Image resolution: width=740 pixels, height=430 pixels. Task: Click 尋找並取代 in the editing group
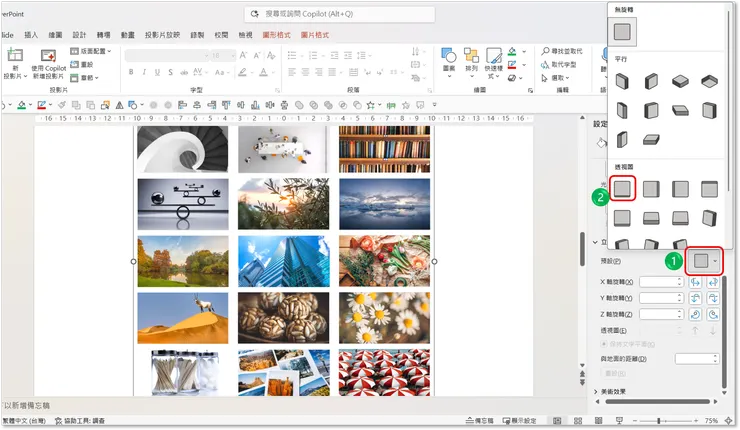(x=562, y=51)
